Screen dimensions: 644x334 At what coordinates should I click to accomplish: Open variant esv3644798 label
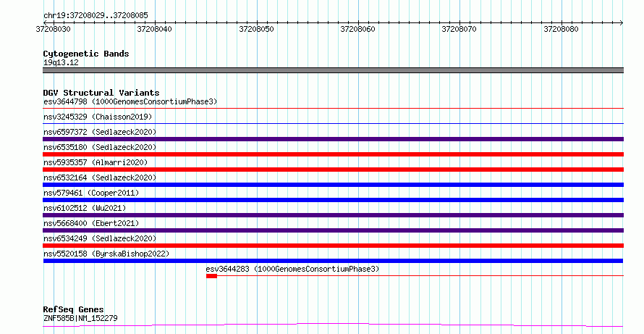(130, 101)
